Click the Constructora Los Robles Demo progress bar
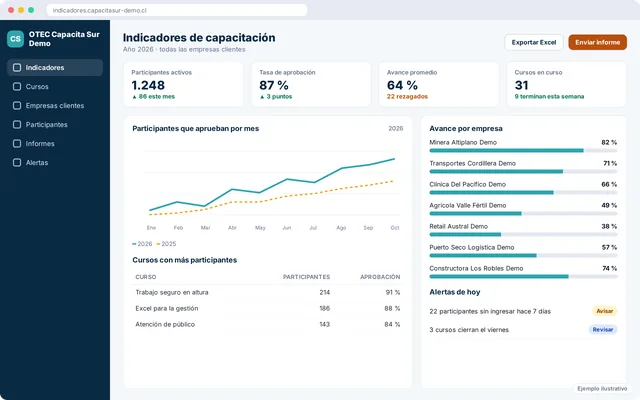Image resolution: width=640 pixels, height=400 pixels. (523, 276)
